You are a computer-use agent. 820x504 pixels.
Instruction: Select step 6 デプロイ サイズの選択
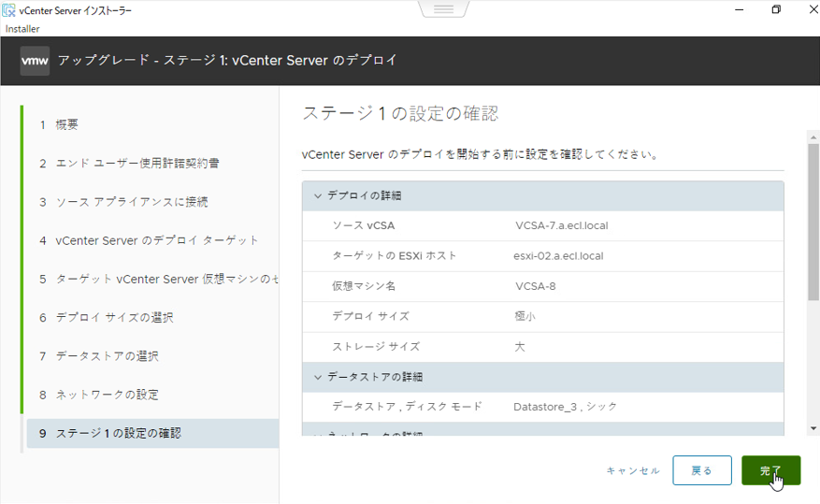[x=114, y=318]
